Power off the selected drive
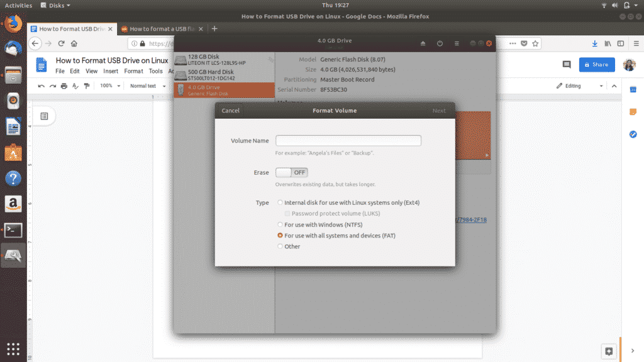This screenshot has width=644, height=362. 440,43
